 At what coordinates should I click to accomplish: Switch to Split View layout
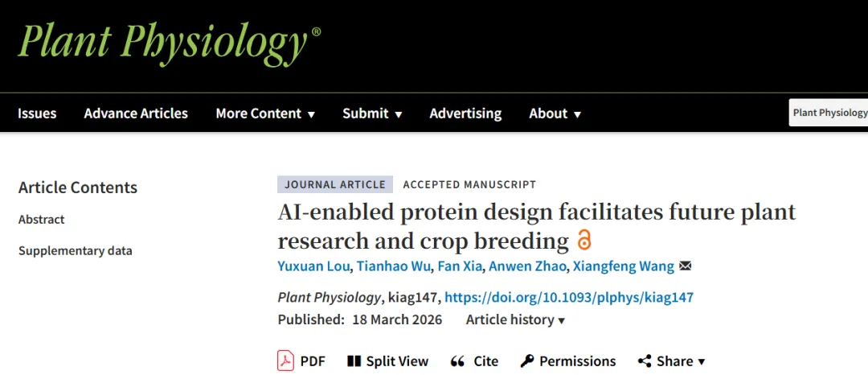(354, 361)
